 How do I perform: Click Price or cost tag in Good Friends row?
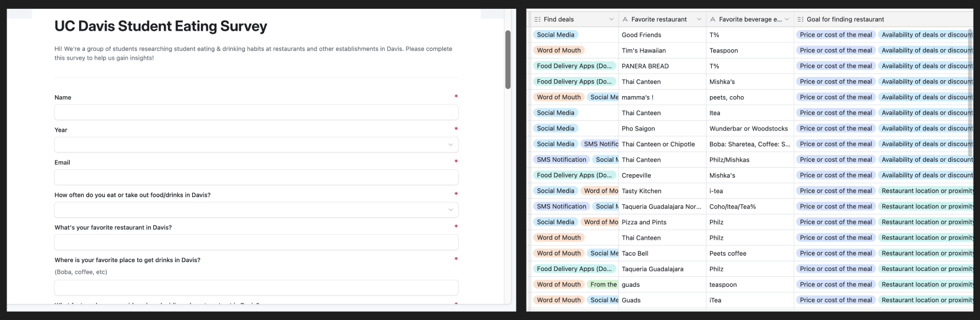click(836, 35)
